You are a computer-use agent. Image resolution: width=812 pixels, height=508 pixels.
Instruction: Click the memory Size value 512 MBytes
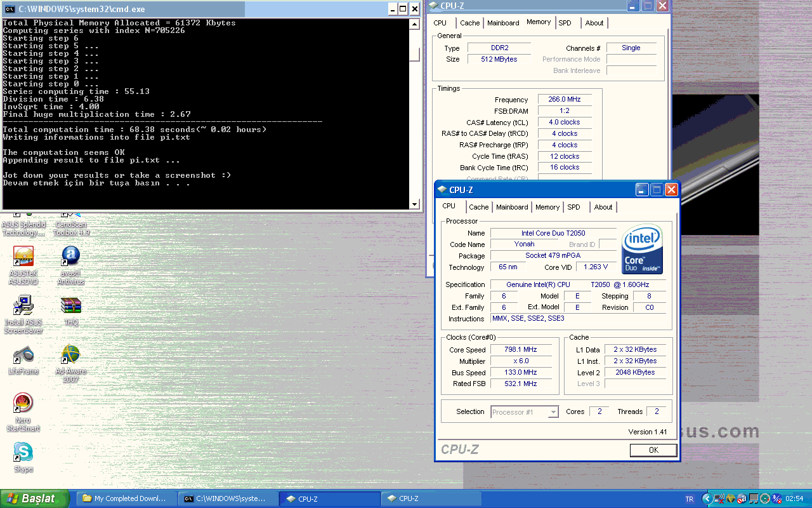pos(500,59)
